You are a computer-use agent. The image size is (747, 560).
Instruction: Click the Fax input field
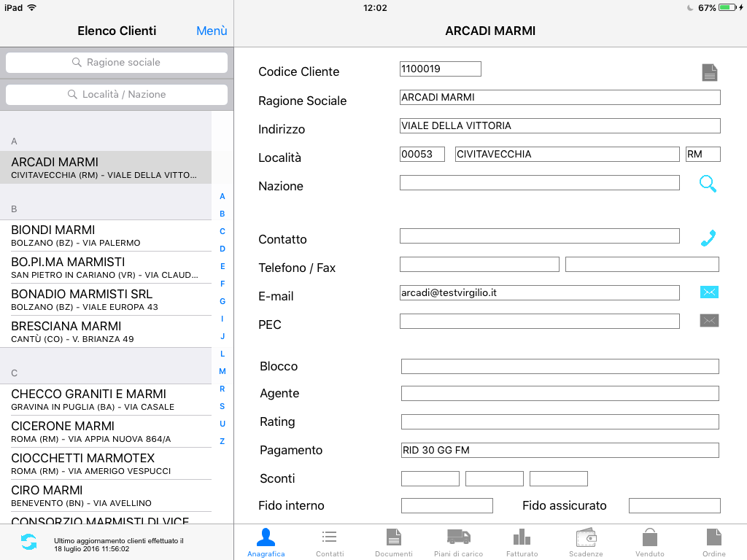(642, 264)
